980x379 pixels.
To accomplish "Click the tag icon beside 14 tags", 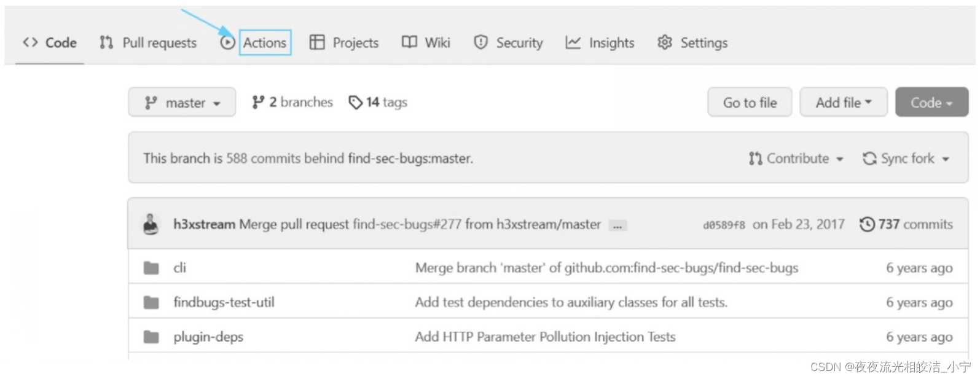I will [x=355, y=102].
